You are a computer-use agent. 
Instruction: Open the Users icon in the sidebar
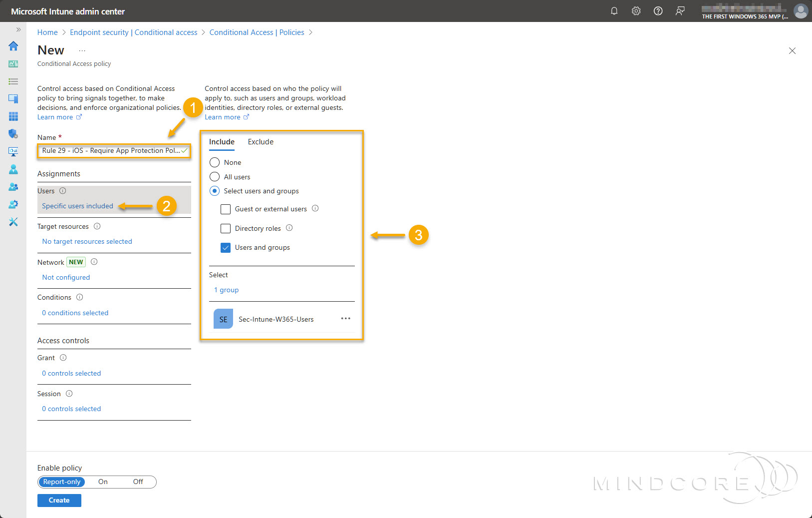pyautogui.click(x=13, y=169)
